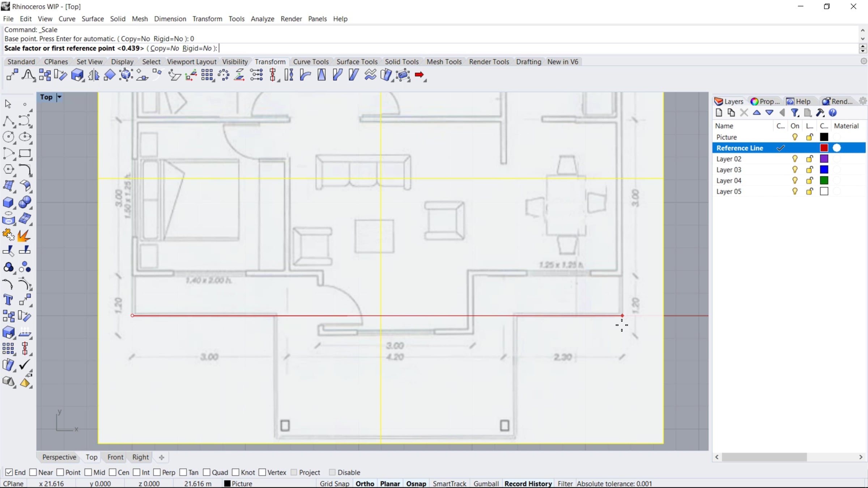Screen dimensions: 868x488
Task: Expand command history scroll down arrow
Action: tap(863, 39)
